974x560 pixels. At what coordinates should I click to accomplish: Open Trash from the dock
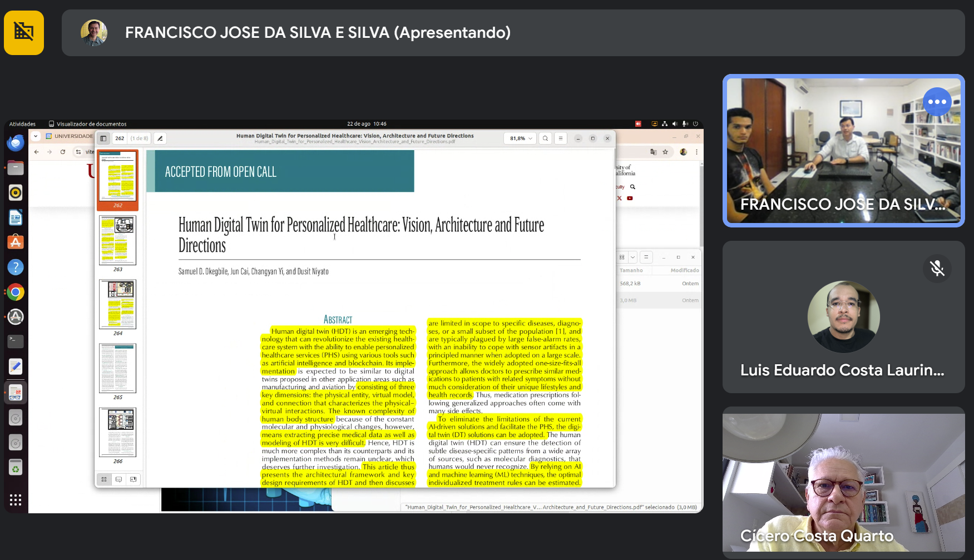tap(16, 468)
